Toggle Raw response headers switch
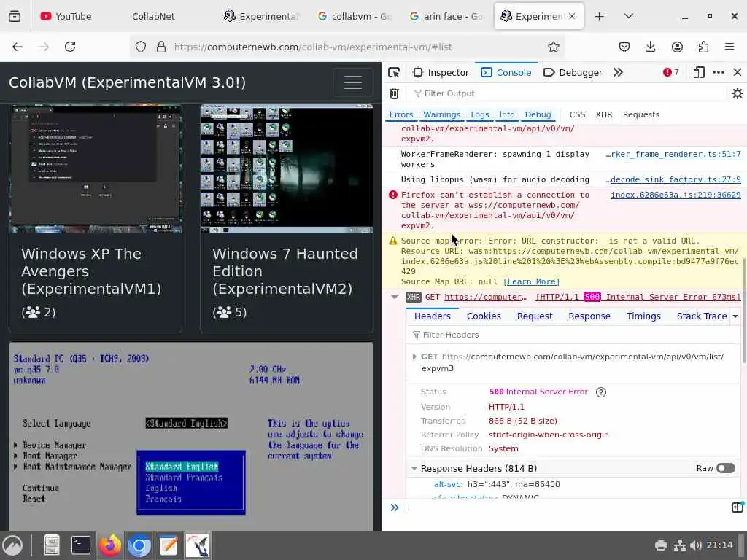The image size is (747, 560). coord(726,468)
